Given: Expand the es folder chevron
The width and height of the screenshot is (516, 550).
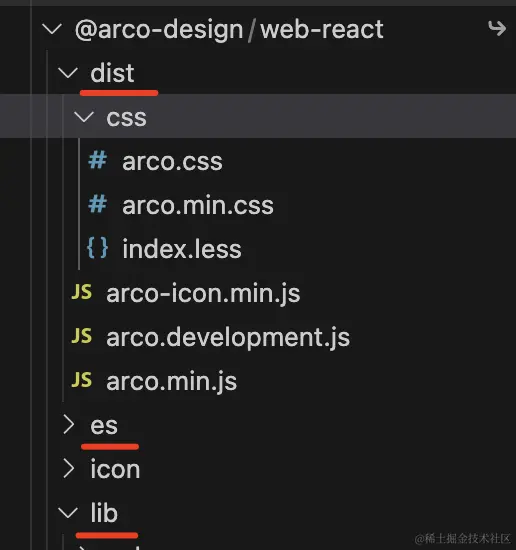Looking at the screenshot, I should click(68, 424).
